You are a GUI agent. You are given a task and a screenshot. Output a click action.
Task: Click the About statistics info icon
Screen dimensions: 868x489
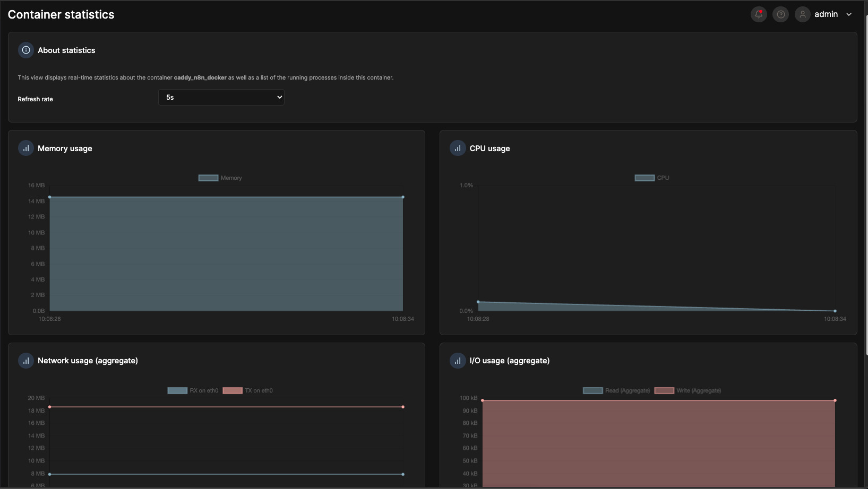pyautogui.click(x=26, y=50)
